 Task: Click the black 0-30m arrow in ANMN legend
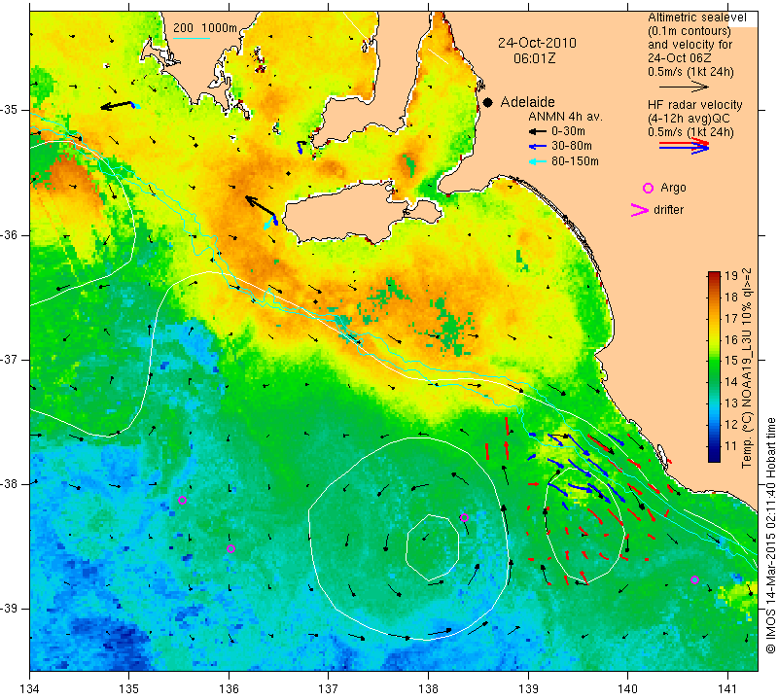(x=538, y=131)
